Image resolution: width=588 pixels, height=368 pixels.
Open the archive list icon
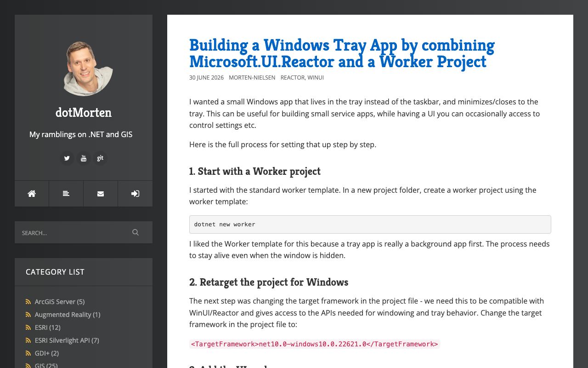(x=66, y=194)
